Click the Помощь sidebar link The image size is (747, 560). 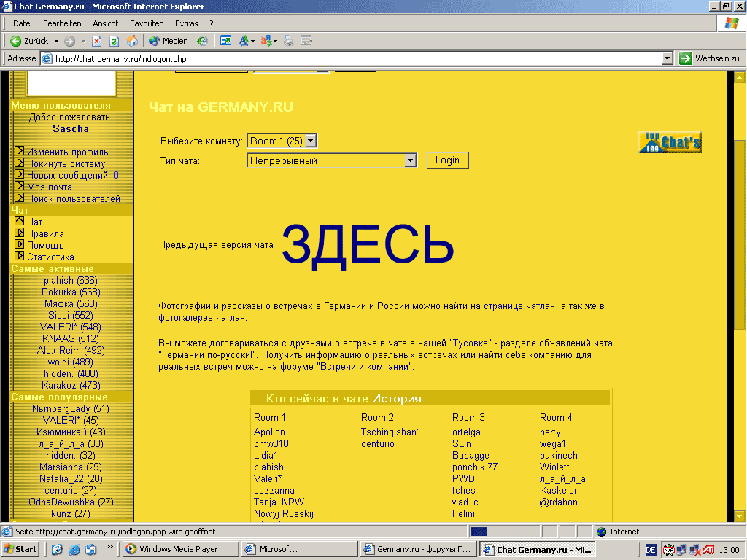point(45,245)
